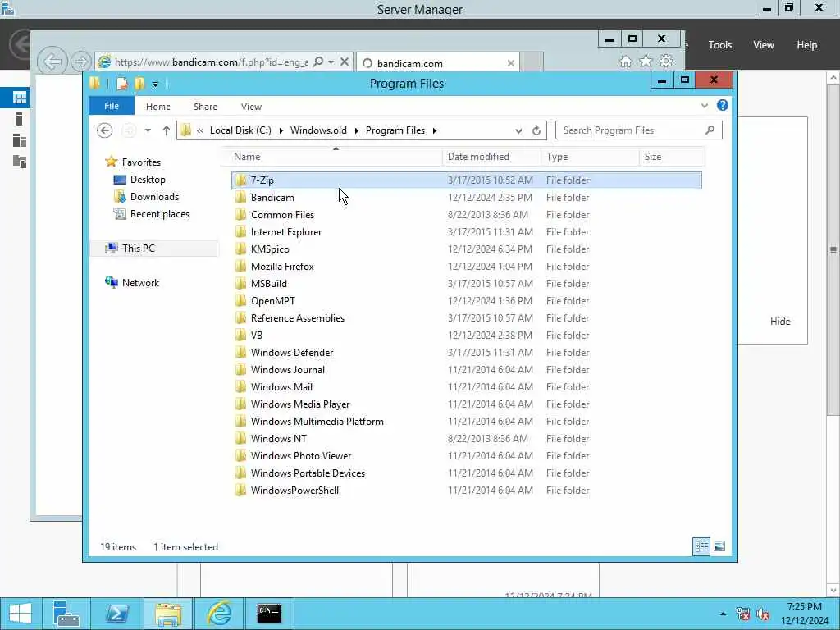
Task: Select the KMSpico folder icon
Action: click(241, 249)
